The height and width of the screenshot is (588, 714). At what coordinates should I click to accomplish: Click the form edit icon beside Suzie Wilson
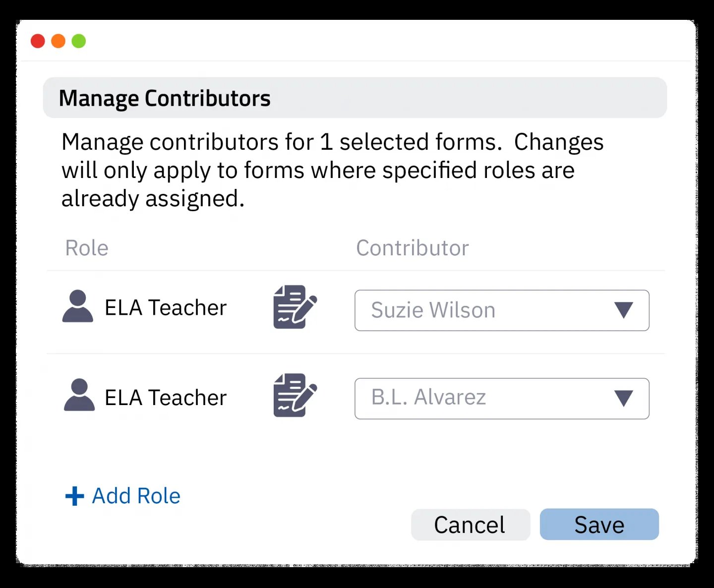click(295, 307)
